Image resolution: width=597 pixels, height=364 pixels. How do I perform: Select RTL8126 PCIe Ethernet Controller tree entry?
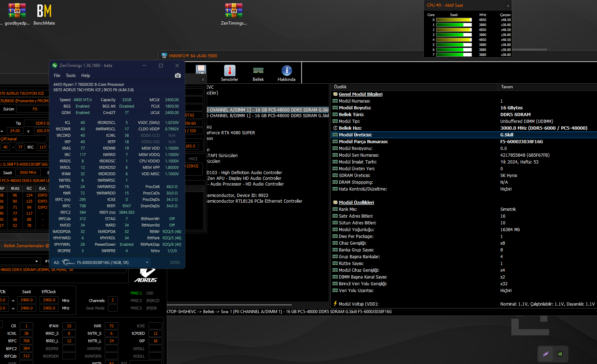[254, 201]
